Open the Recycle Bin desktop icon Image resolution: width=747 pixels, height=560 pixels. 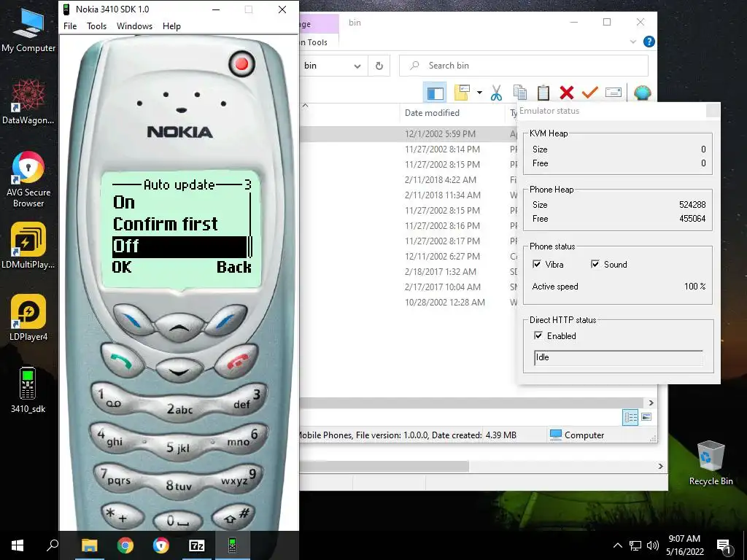click(711, 462)
